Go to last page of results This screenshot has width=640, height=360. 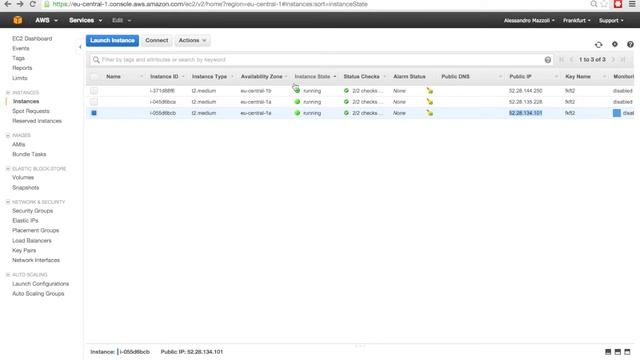coord(623,60)
